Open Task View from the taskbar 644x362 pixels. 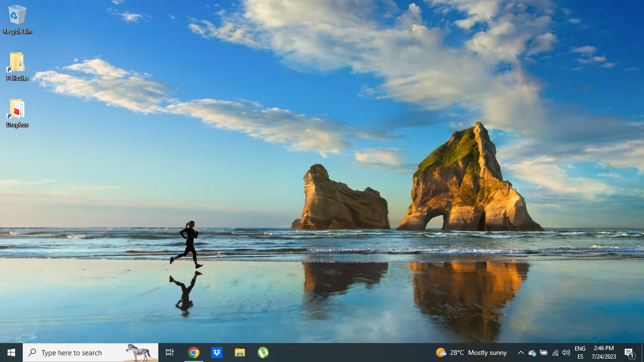[170, 352]
